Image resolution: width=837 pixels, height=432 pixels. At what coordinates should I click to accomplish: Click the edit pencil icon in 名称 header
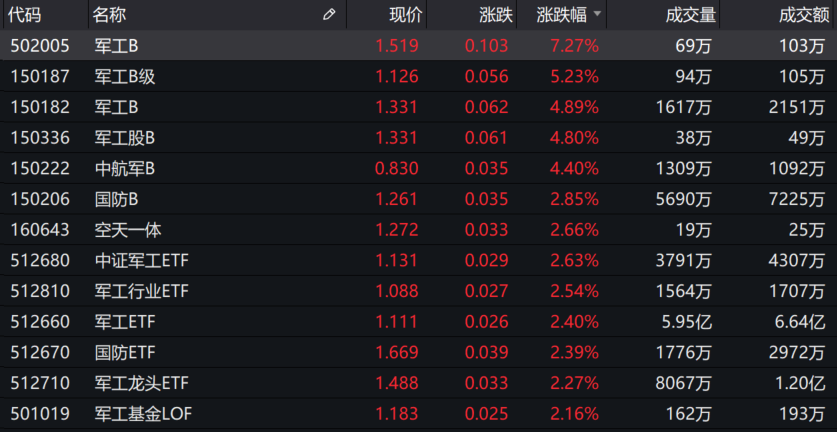click(x=329, y=15)
